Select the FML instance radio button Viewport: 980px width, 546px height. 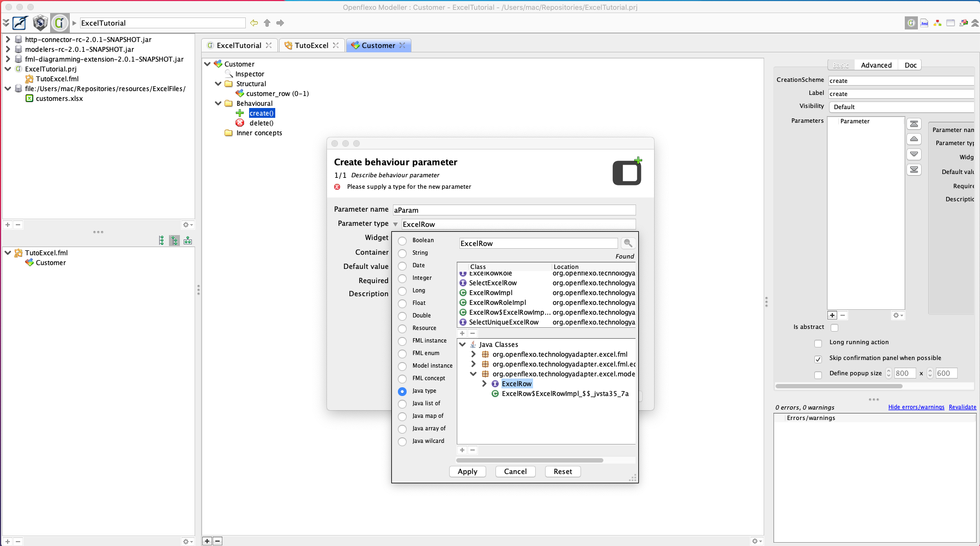(x=402, y=341)
